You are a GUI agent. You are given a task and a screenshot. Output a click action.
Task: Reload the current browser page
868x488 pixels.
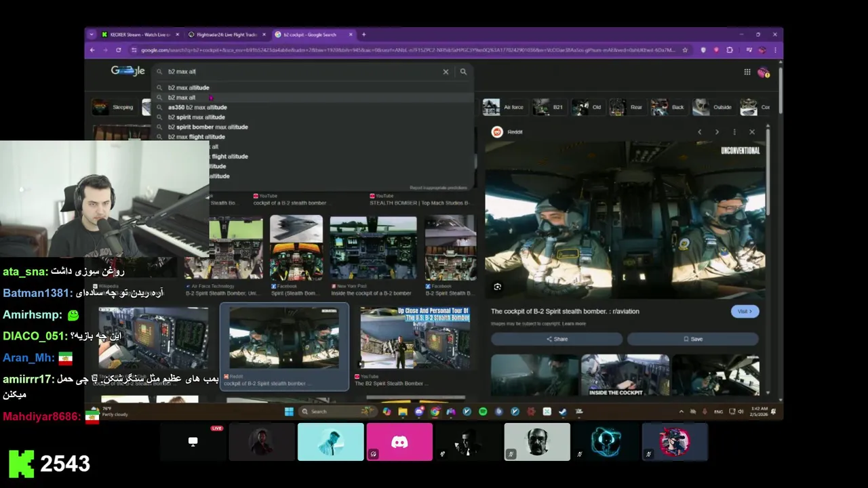point(119,50)
